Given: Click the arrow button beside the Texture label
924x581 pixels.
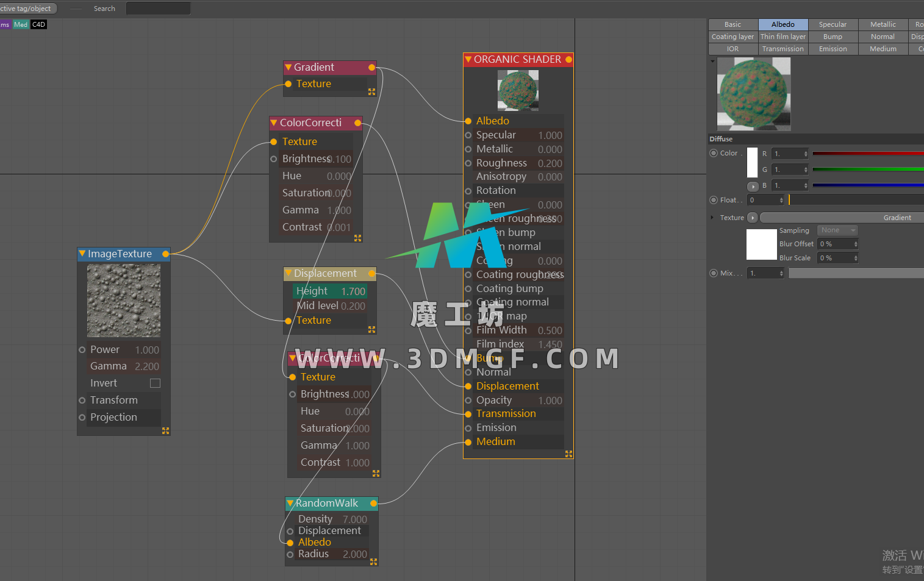Looking at the screenshot, I should [753, 218].
